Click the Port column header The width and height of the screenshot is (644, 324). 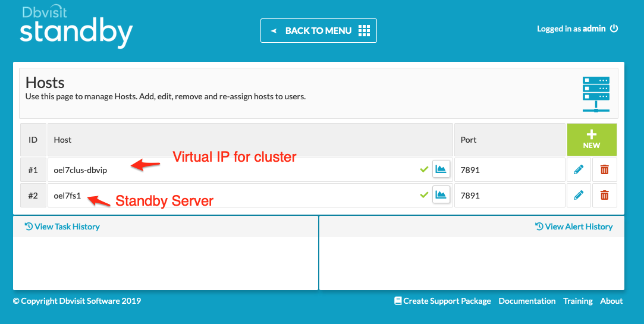pyautogui.click(x=510, y=140)
